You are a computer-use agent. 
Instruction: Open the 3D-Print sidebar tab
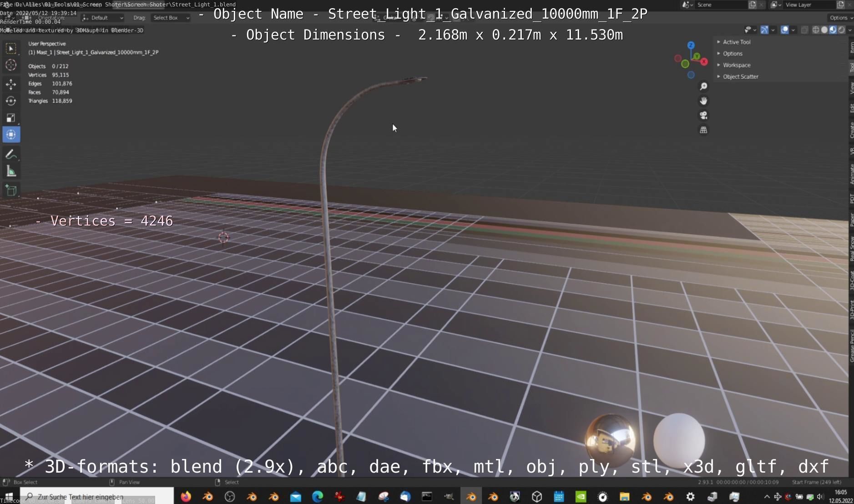pos(851,309)
